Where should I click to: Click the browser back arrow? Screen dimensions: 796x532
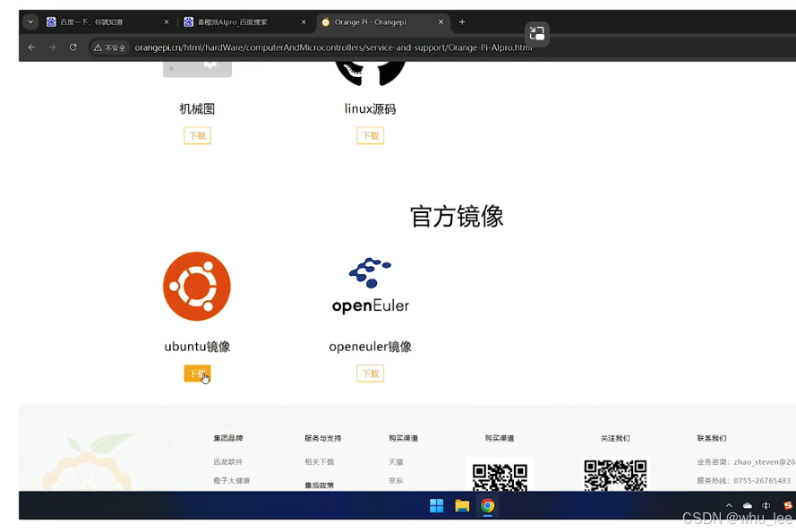(x=31, y=47)
